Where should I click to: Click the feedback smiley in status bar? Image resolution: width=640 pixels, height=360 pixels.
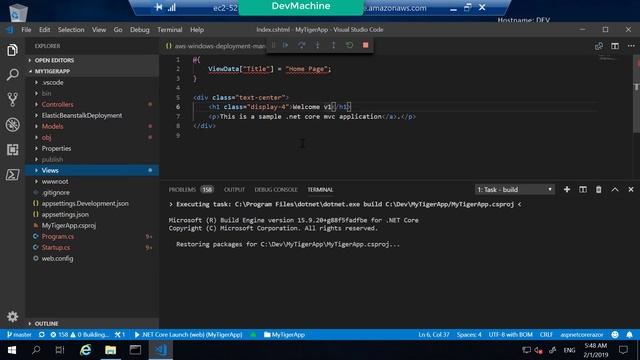pyautogui.click(x=615, y=335)
